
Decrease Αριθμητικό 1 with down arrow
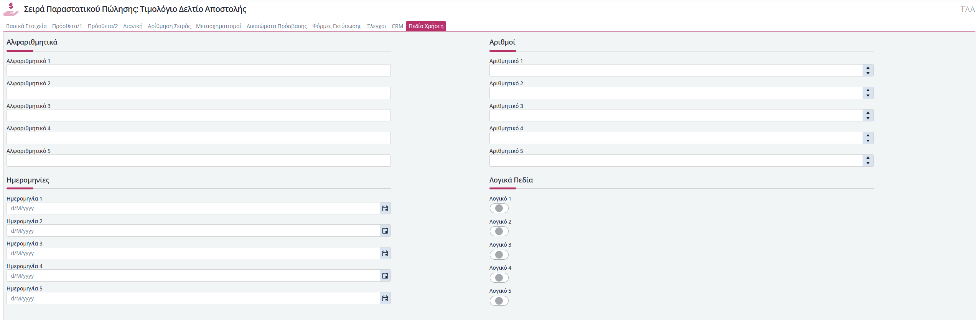(868, 73)
